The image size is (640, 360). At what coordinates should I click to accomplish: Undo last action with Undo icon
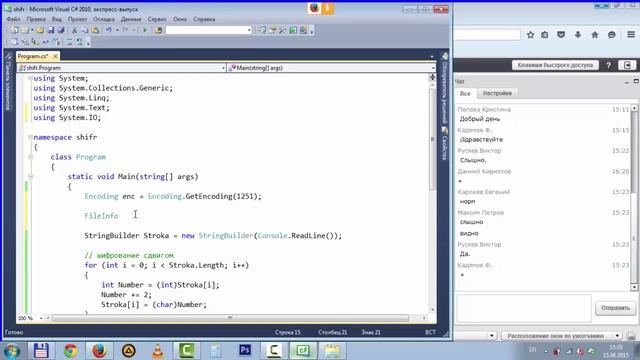point(109,30)
